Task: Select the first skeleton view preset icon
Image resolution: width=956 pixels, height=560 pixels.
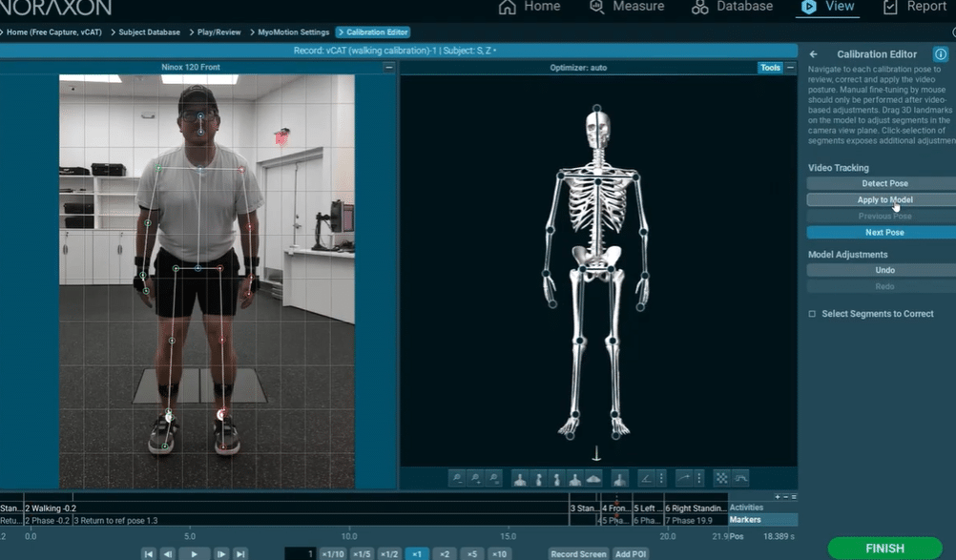Action: point(520,478)
